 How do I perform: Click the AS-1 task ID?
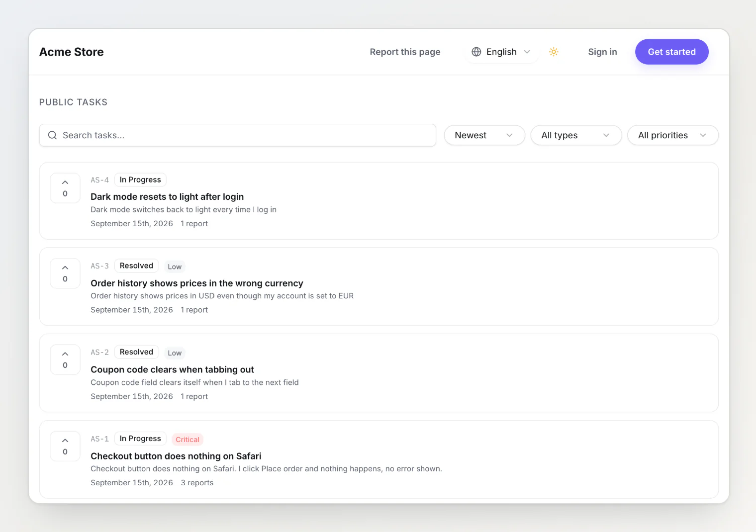pyautogui.click(x=99, y=439)
